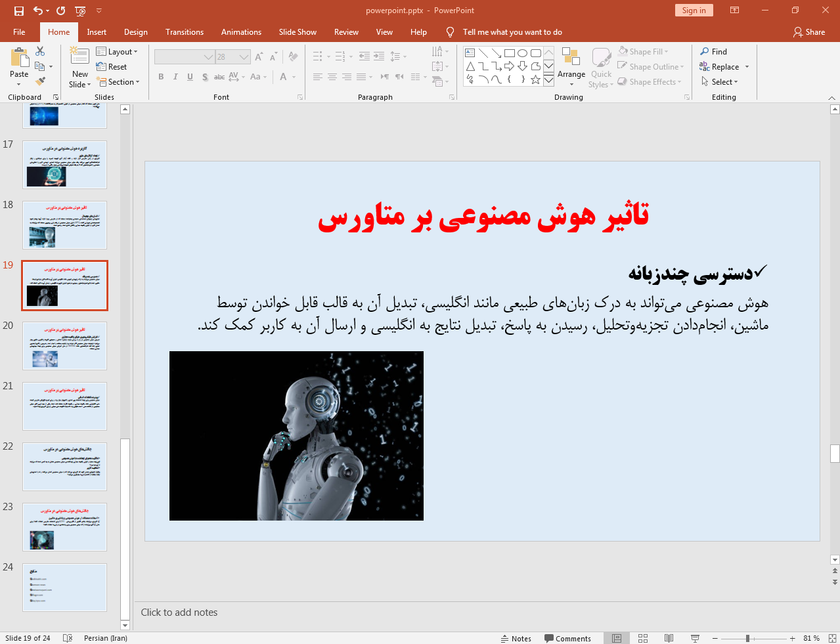Click Decrease Font Size icon
Screen dimensions: 840x644
pyautogui.click(x=273, y=57)
